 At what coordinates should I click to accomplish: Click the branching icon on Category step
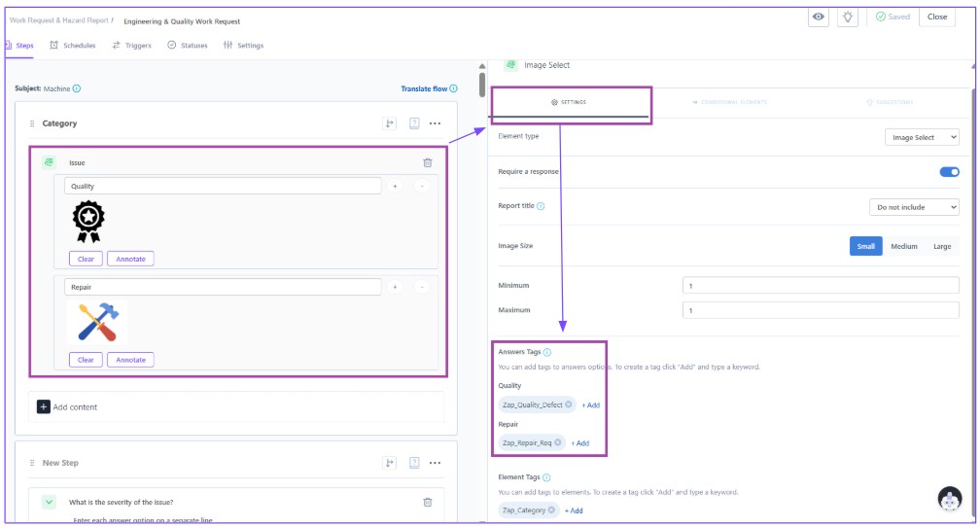[391, 123]
